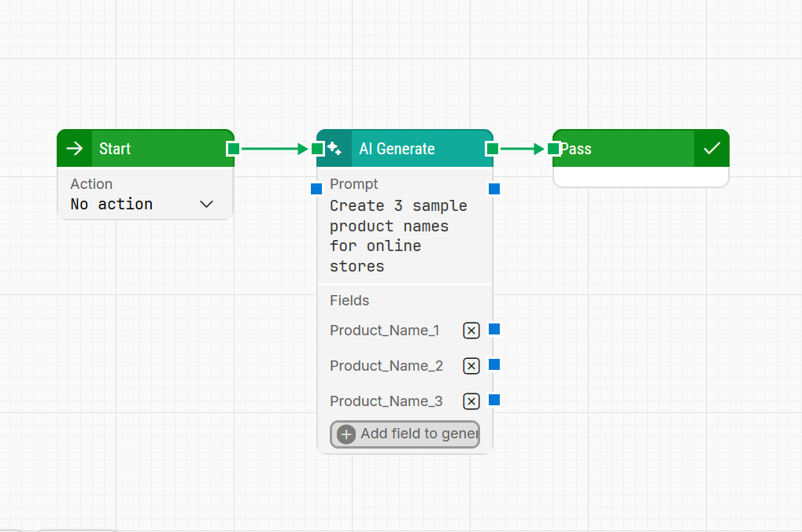Select the AI Generate node title

pyautogui.click(x=397, y=149)
